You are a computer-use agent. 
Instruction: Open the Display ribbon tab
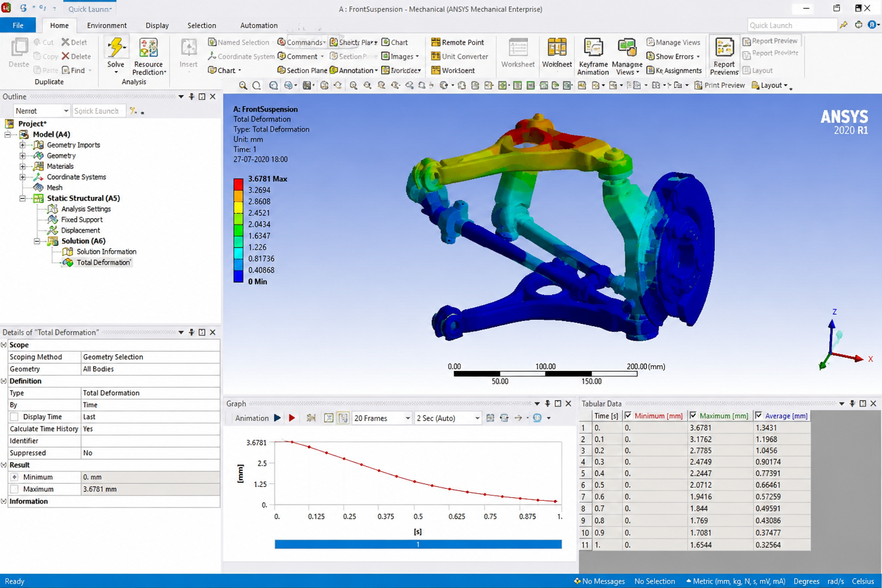(x=157, y=25)
